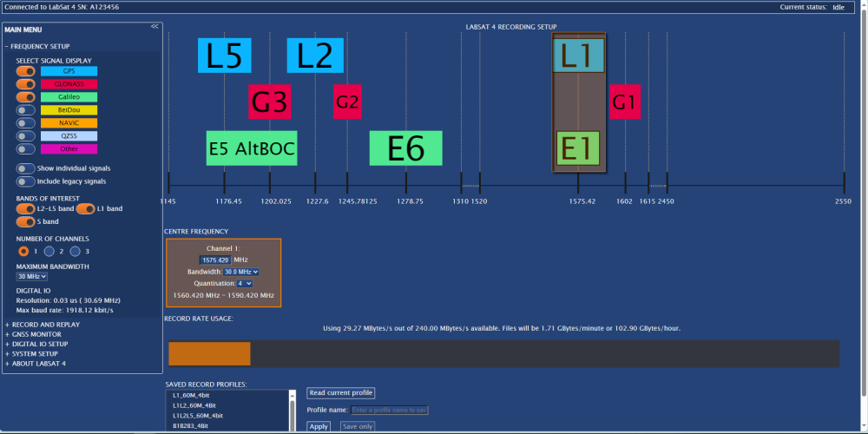Toggle Galileo signal display switch

[x=25, y=97]
